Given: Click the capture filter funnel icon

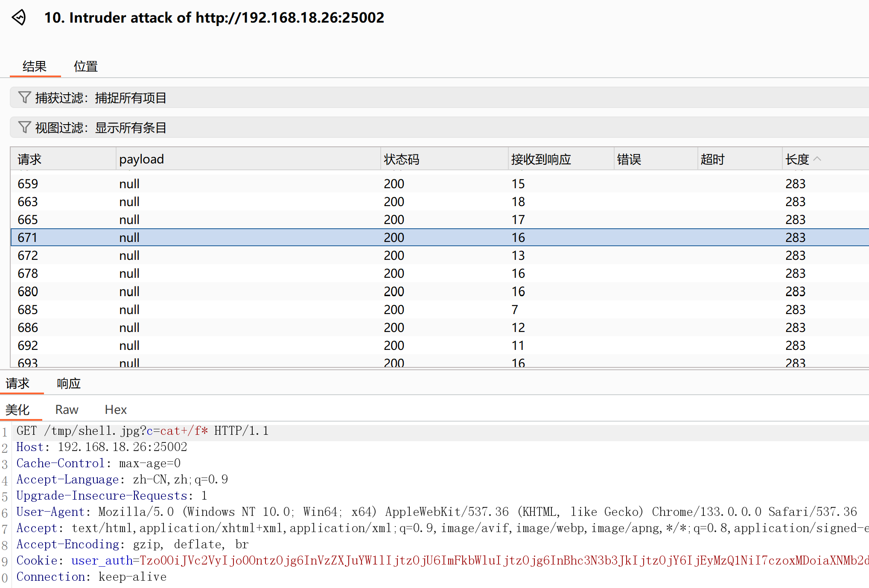Looking at the screenshot, I should (x=24, y=98).
